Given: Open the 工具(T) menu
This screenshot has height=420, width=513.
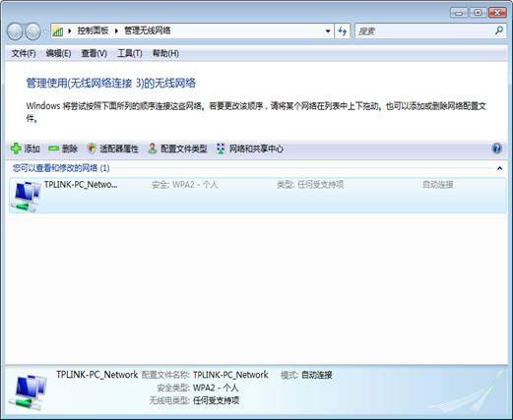Looking at the screenshot, I should 130,53.
